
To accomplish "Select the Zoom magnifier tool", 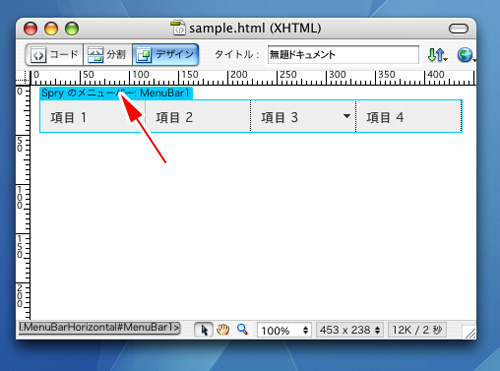I will (x=242, y=329).
